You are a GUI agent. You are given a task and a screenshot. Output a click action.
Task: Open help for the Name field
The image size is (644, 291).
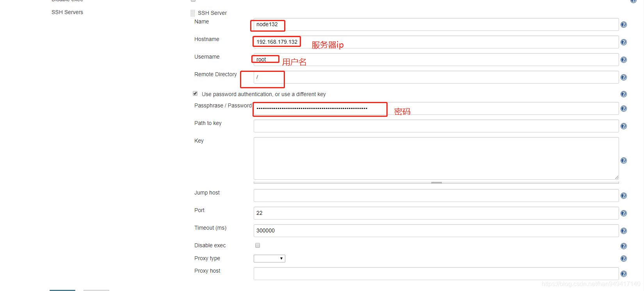[624, 25]
